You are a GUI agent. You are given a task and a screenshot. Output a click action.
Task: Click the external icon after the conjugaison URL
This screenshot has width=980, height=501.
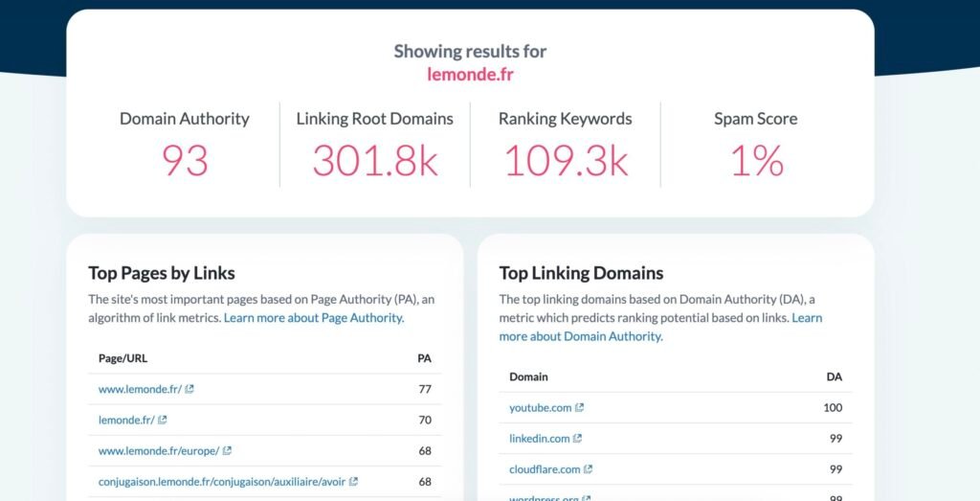(353, 481)
